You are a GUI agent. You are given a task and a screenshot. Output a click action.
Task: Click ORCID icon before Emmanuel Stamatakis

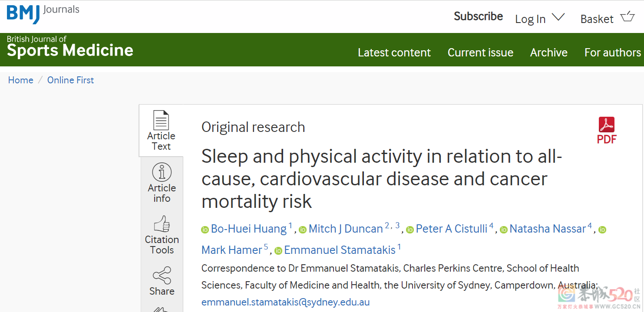click(x=278, y=251)
